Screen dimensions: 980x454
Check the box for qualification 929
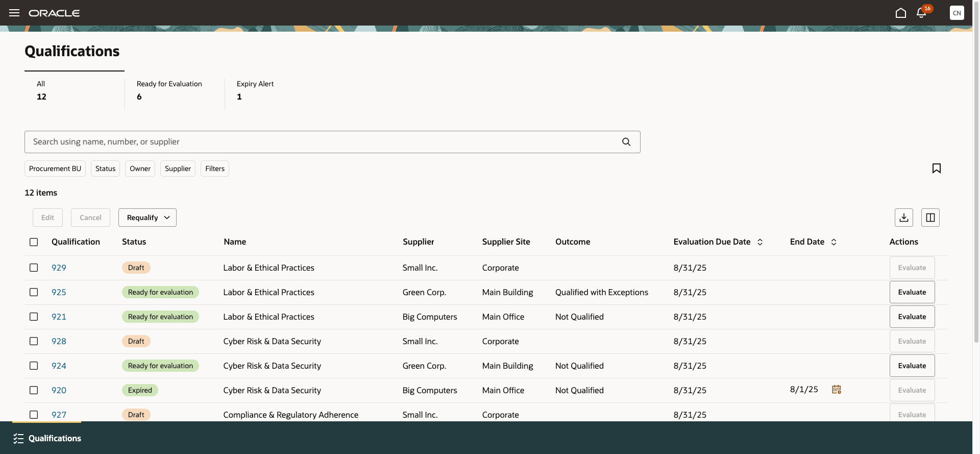[x=34, y=268]
